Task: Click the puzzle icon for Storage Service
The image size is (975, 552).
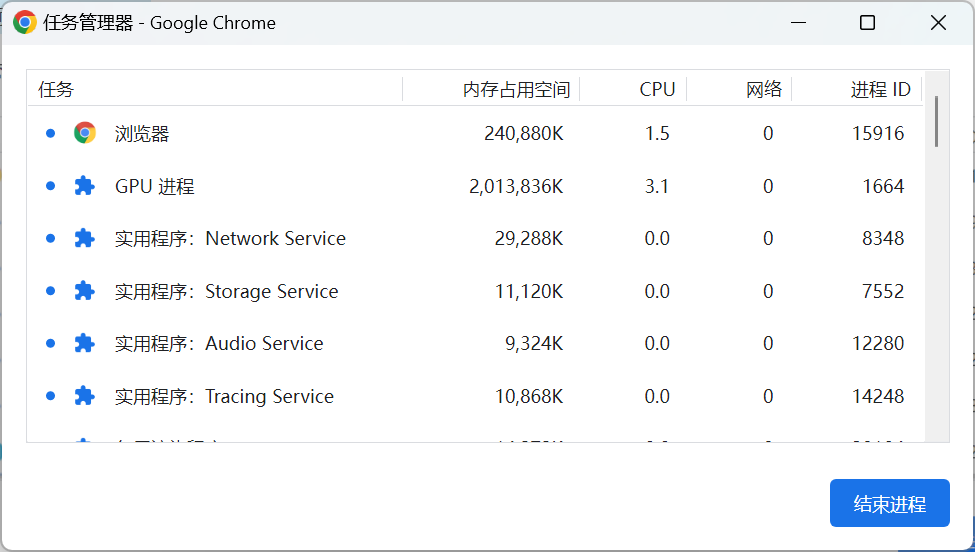Action: pyautogui.click(x=85, y=291)
